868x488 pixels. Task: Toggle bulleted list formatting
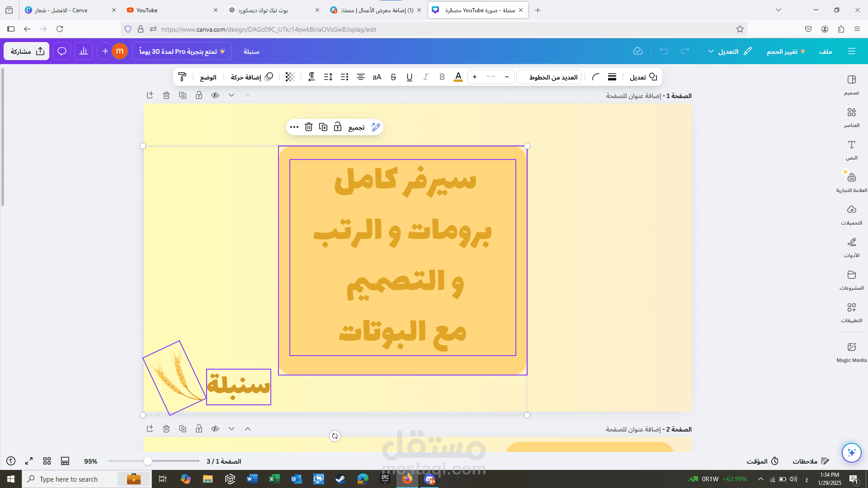[344, 77]
